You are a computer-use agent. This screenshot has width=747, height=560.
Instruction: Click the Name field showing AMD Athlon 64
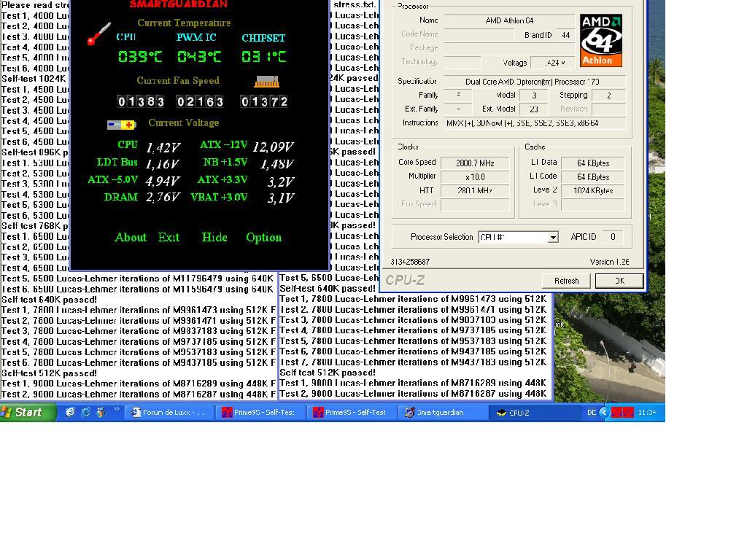coord(509,20)
